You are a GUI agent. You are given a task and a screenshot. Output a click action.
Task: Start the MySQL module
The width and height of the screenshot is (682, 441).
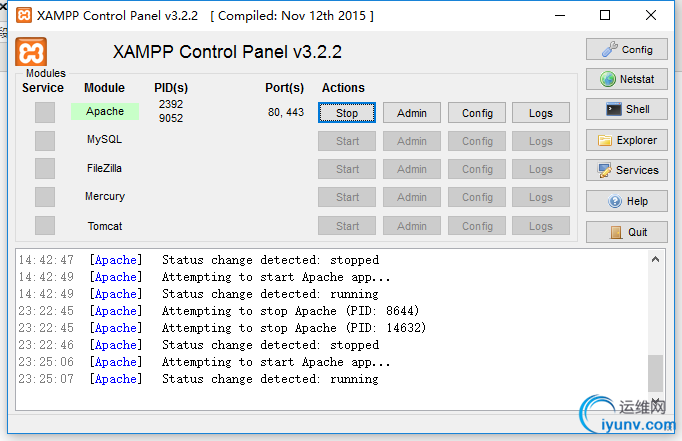click(347, 141)
